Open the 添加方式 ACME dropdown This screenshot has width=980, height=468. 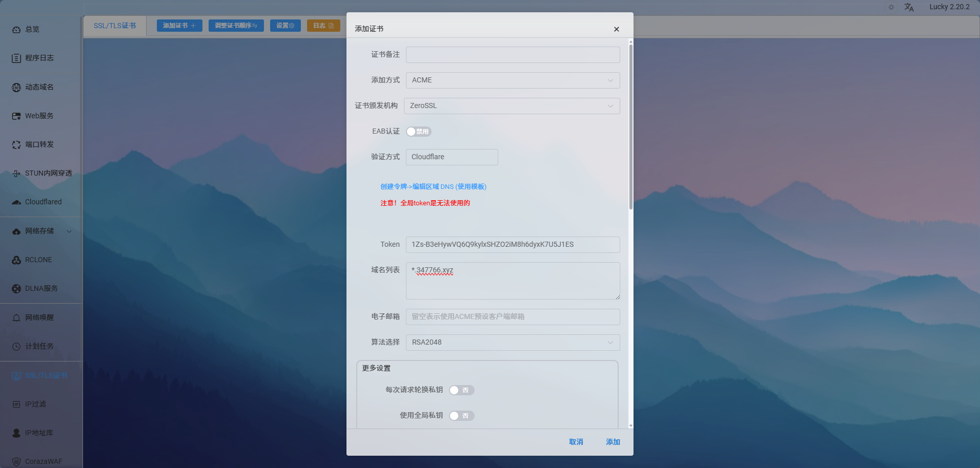tap(513, 80)
